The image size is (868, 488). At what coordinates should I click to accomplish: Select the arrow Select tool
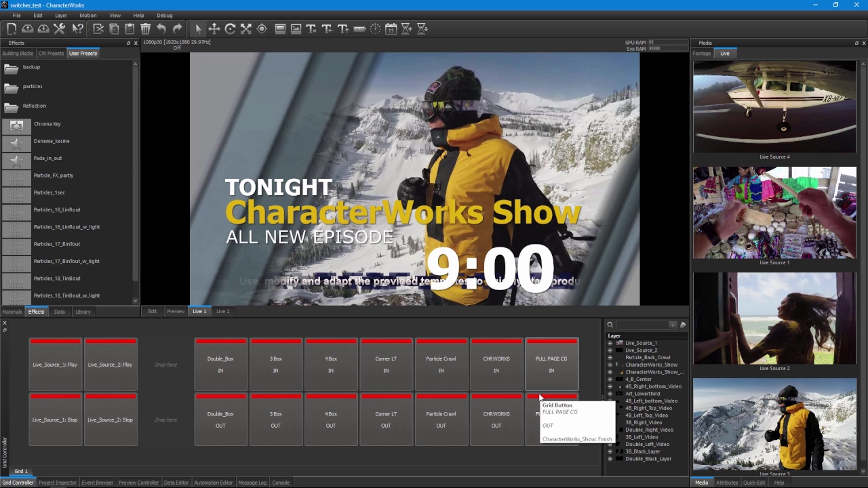[198, 28]
